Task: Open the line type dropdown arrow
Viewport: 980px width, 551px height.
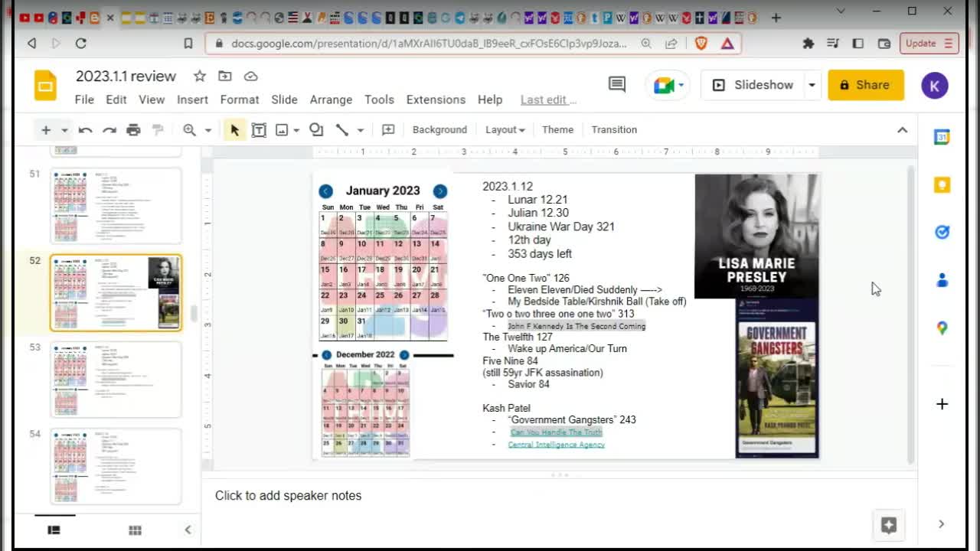Action: (x=360, y=130)
